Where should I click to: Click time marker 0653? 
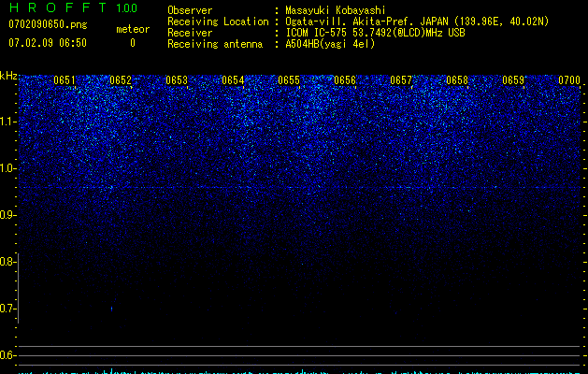(x=177, y=80)
